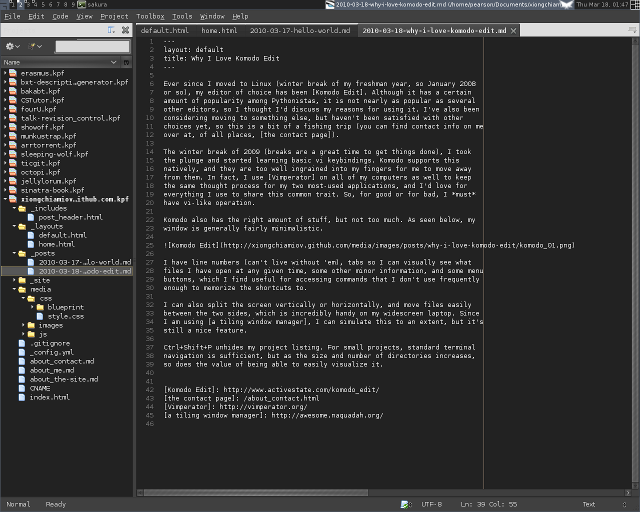Open 2010-03-17 hello-world.md in _posts

pyautogui.click(x=85, y=262)
